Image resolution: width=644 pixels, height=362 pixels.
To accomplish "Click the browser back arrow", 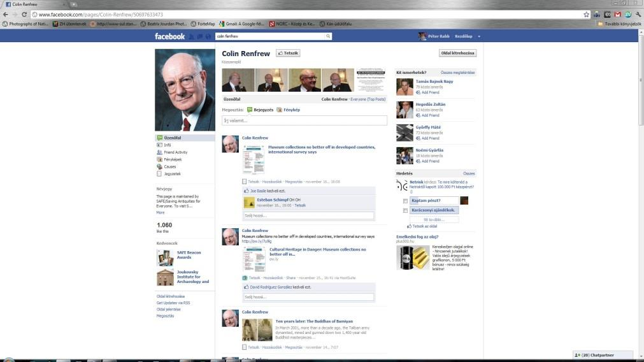I will click(x=5, y=15).
